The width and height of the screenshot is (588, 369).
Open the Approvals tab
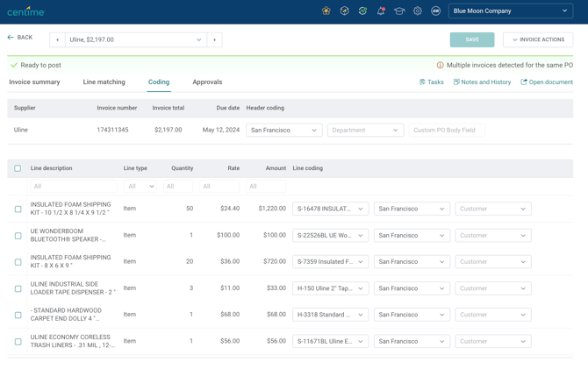(207, 82)
